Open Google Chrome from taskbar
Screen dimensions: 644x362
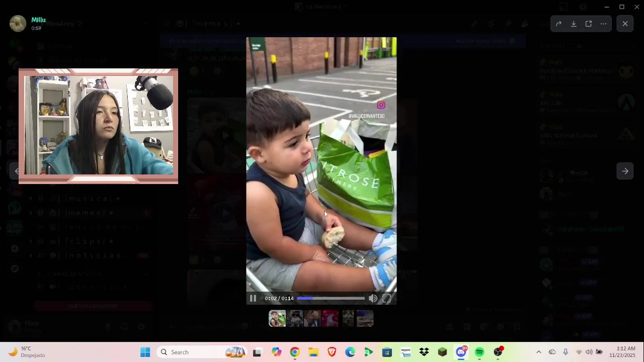click(295, 352)
